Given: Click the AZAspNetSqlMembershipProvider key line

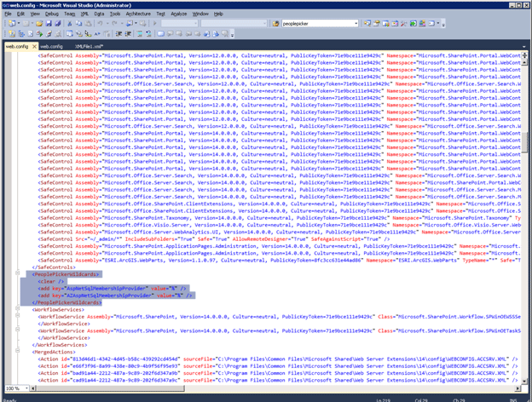Looking at the screenshot, I should [x=115, y=296].
